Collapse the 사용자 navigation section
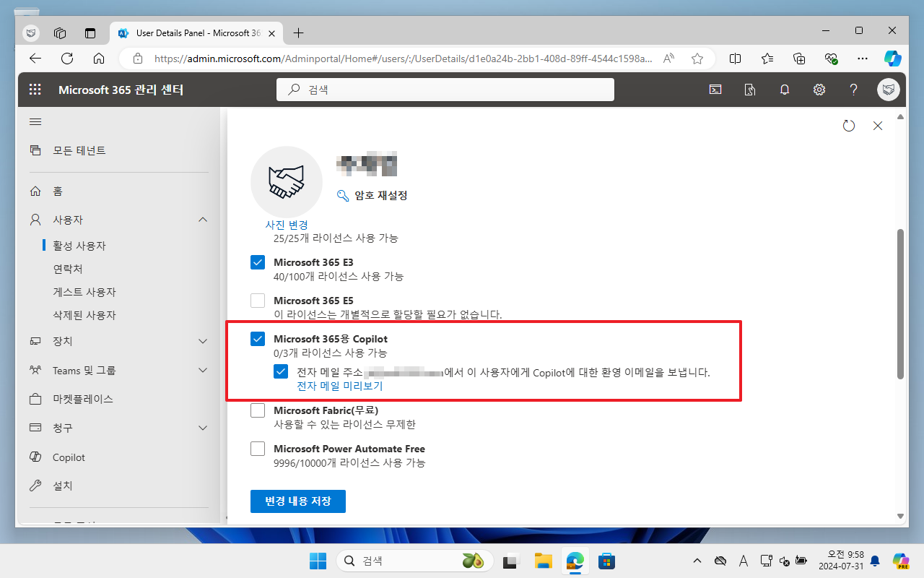This screenshot has width=924, height=578. click(203, 220)
